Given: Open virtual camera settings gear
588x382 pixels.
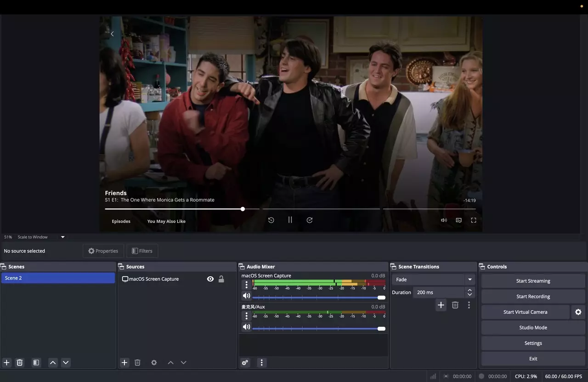Looking at the screenshot, I should tap(578, 312).
